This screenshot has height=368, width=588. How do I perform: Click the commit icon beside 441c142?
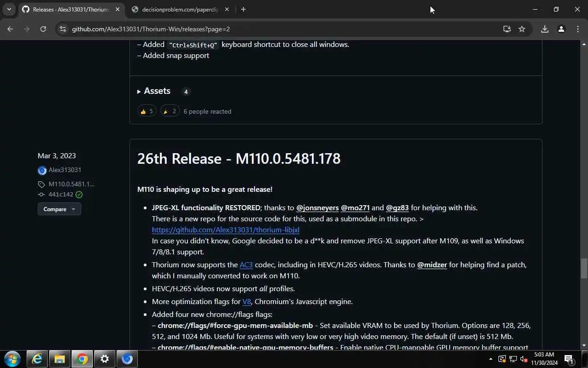tap(41, 195)
